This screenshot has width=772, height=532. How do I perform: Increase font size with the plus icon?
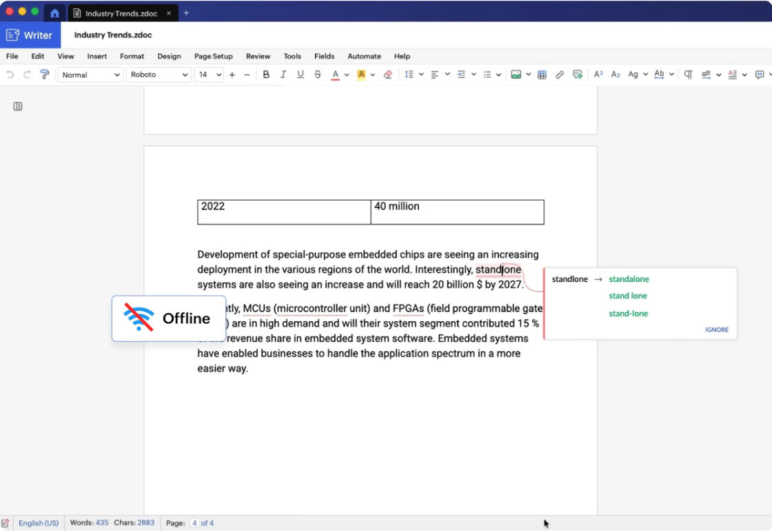(232, 75)
